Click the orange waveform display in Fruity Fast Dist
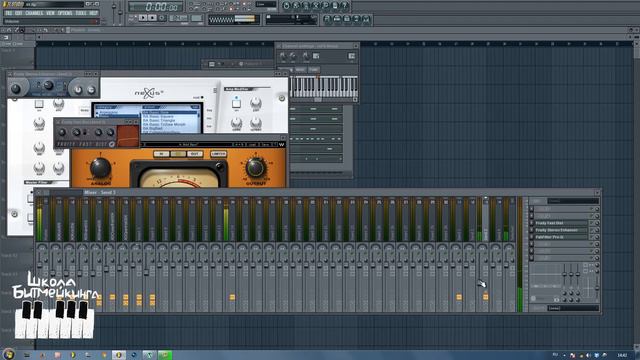This screenshot has height=360, width=640. pyautogui.click(x=128, y=136)
